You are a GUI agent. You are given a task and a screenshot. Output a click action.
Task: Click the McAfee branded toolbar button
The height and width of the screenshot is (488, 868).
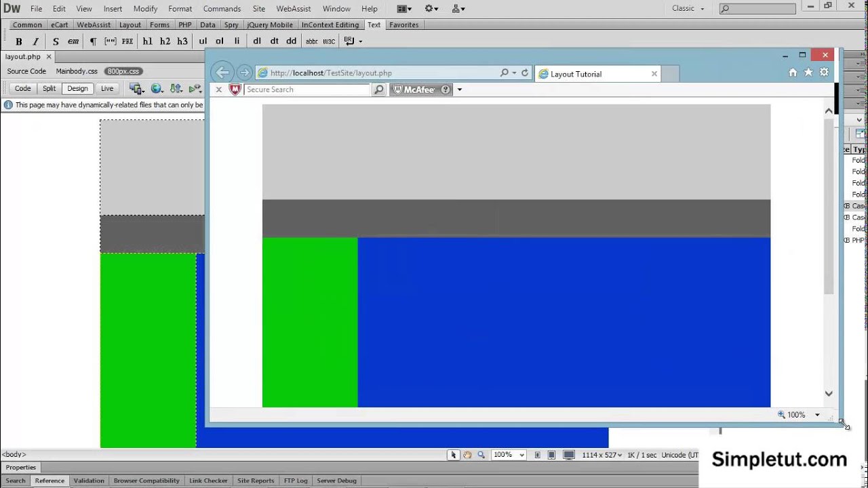(x=420, y=89)
